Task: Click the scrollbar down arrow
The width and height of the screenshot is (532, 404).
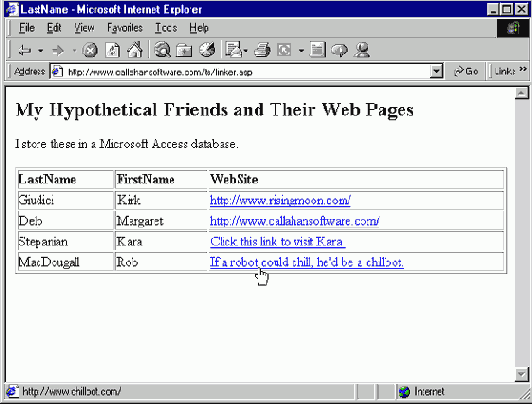Action: coord(521,374)
